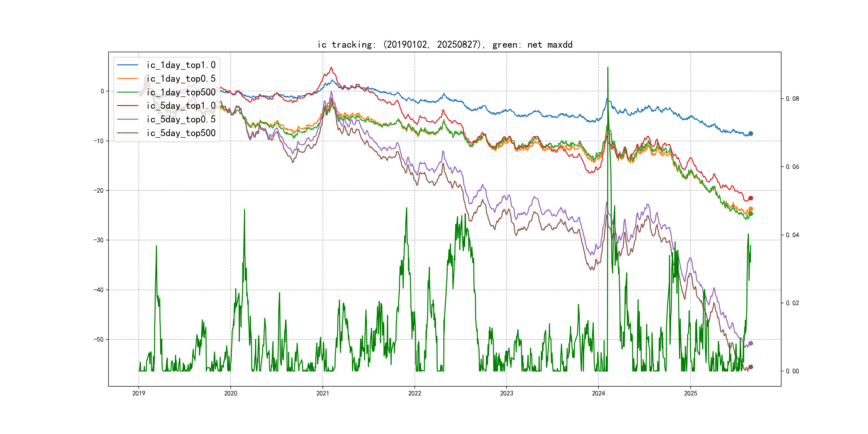Select the ic_5day_top1.0 legend label
The height and width of the screenshot is (434, 868).
pos(181,106)
